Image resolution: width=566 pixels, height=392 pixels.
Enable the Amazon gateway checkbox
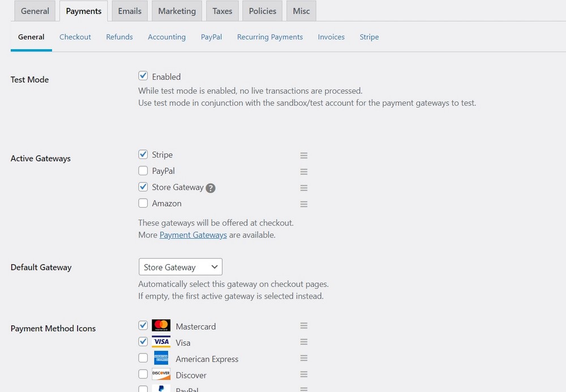[x=143, y=203]
